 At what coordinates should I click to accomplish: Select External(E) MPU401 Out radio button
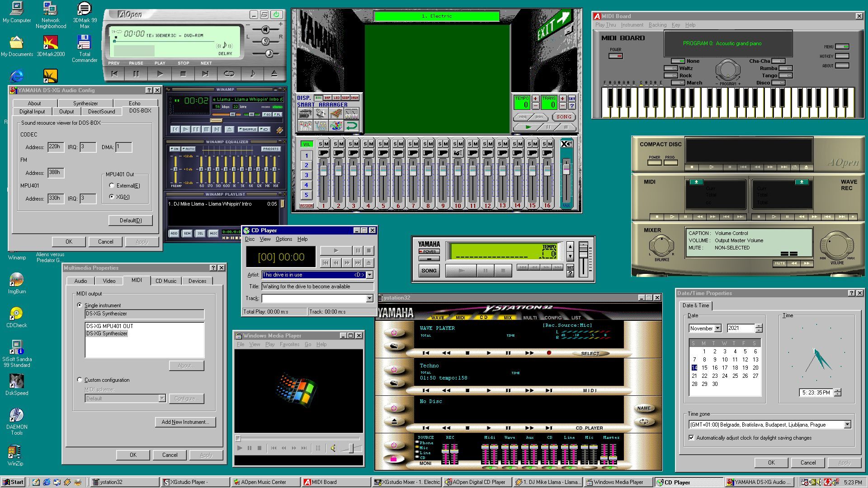(x=112, y=185)
